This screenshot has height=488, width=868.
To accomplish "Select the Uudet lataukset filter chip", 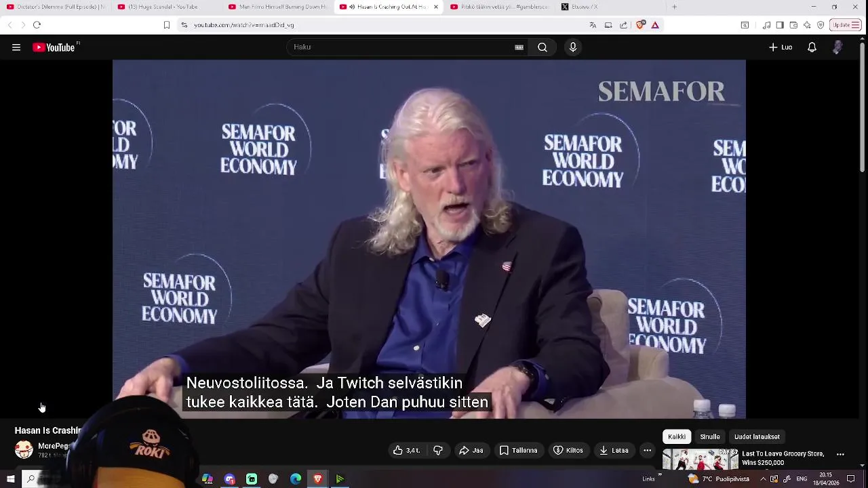I will 757,436.
